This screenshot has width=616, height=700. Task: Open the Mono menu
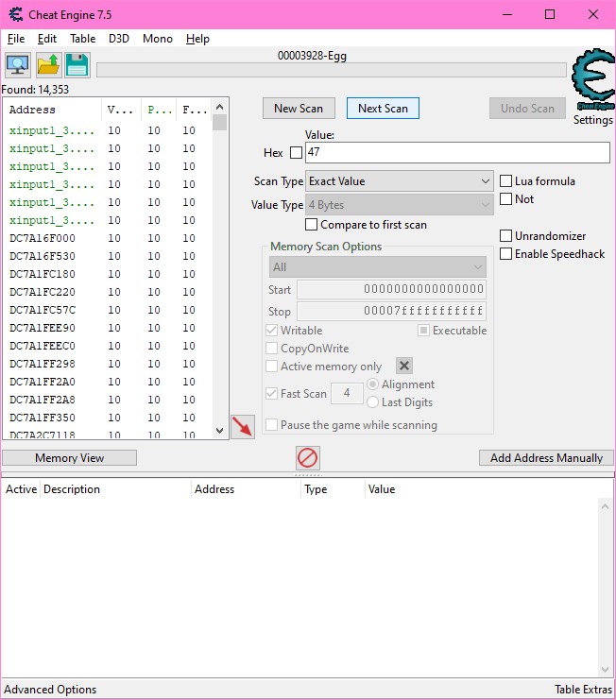pos(158,39)
